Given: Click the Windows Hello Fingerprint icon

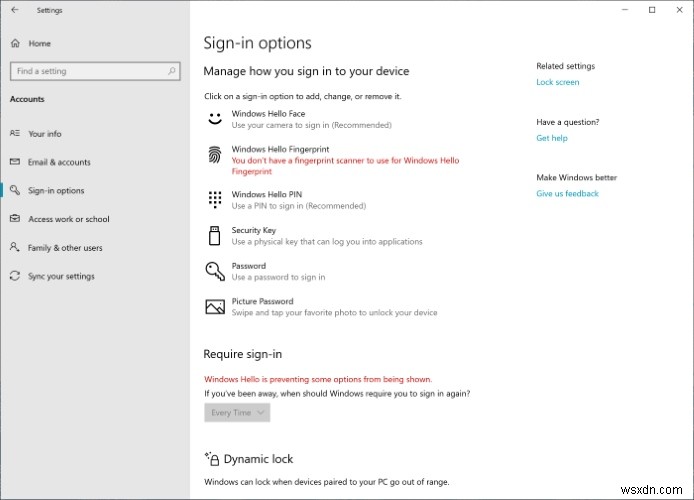Looking at the screenshot, I should coord(215,155).
